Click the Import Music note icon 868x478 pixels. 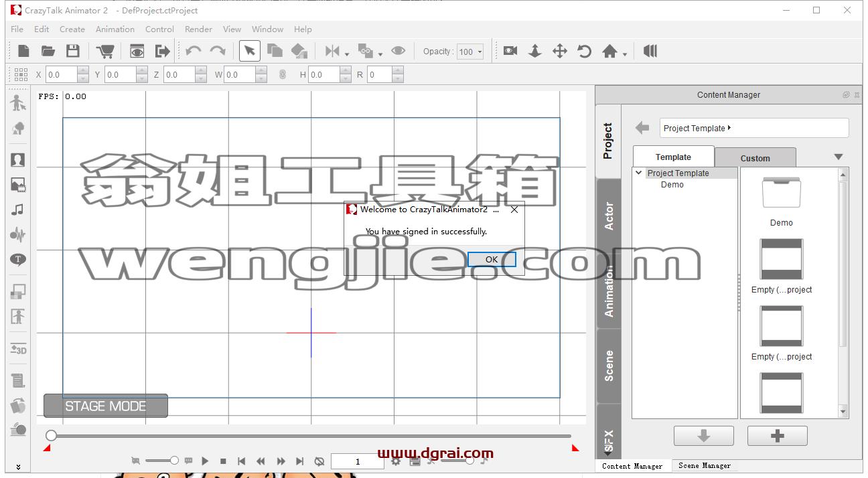18,210
